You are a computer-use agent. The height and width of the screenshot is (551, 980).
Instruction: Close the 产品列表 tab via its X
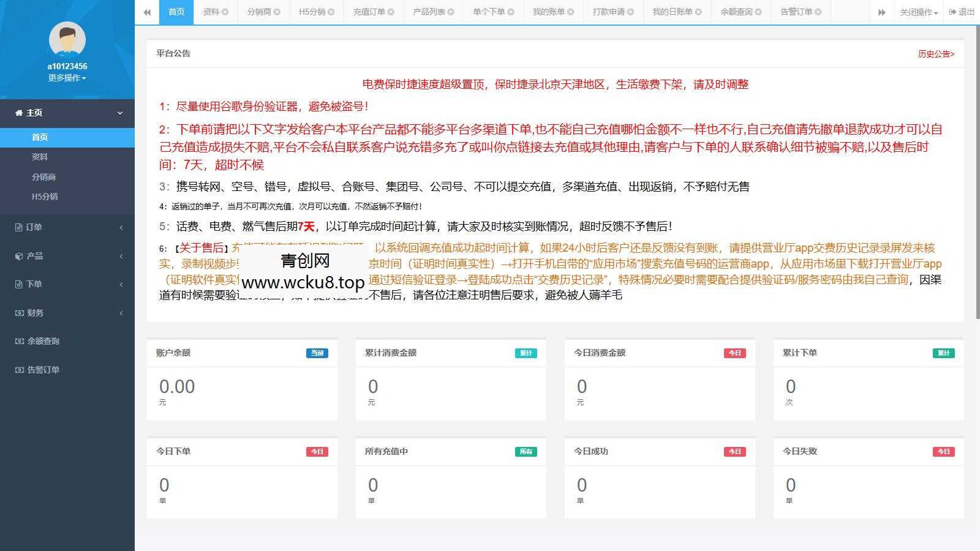(x=451, y=11)
